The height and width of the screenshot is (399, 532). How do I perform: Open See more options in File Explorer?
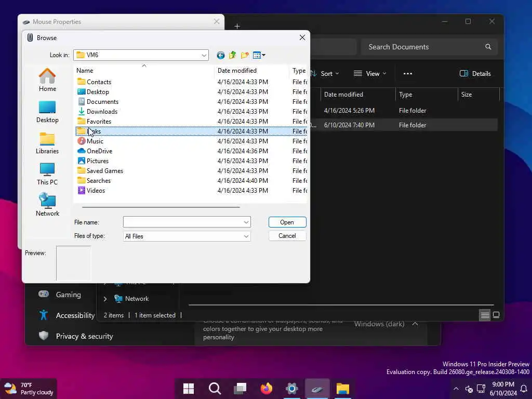click(x=407, y=74)
